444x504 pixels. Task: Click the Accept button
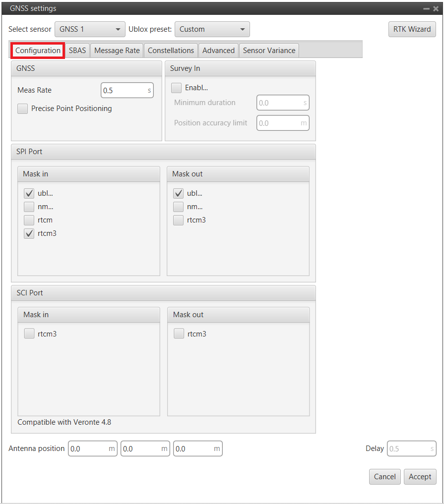(x=420, y=477)
